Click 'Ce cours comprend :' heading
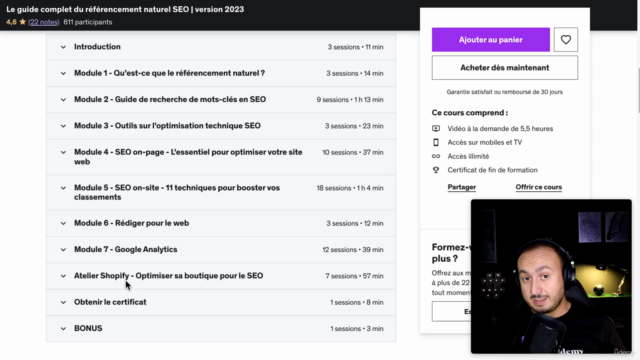 pos(470,113)
